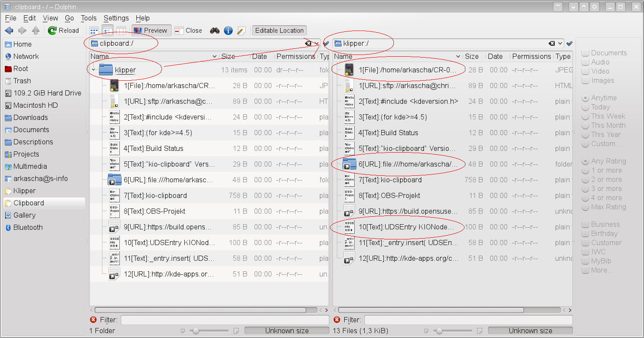Open Find with binoculars icon
Viewport: 644px width, 338px height.
214,31
